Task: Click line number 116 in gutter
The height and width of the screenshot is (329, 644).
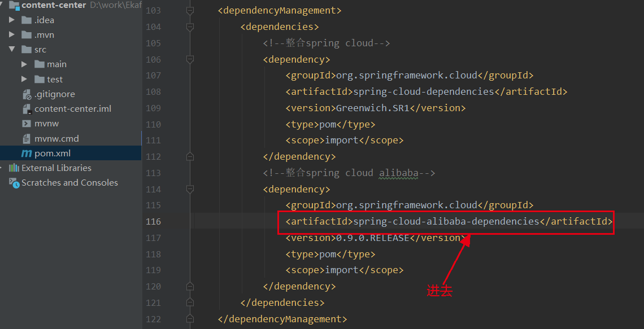Action: [153, 222]
